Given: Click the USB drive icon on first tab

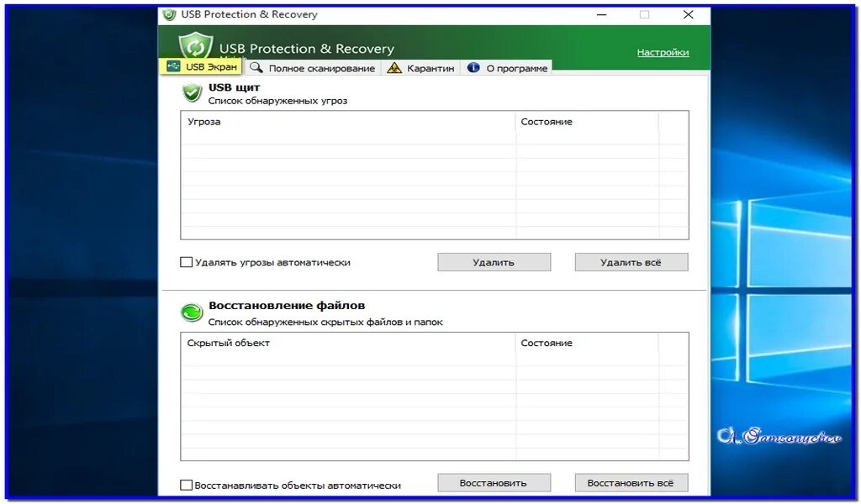Looking at the screenshot, I should coord(173,66).
